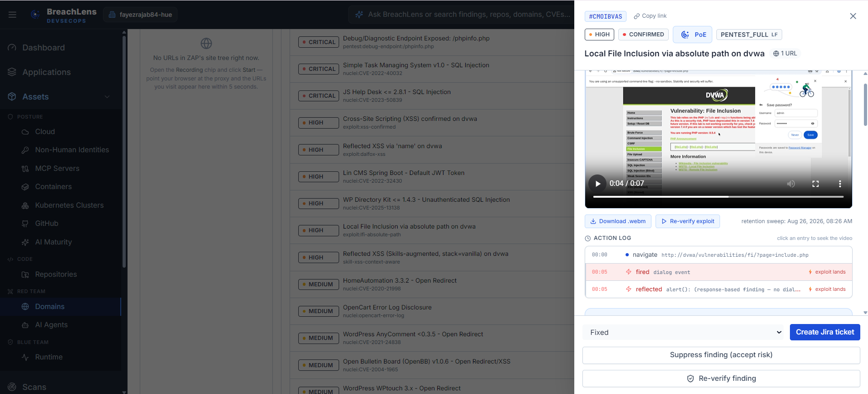Click the PENTEST_FULL tag
This screenshot has width=868, height=394.
coord(749,35)
